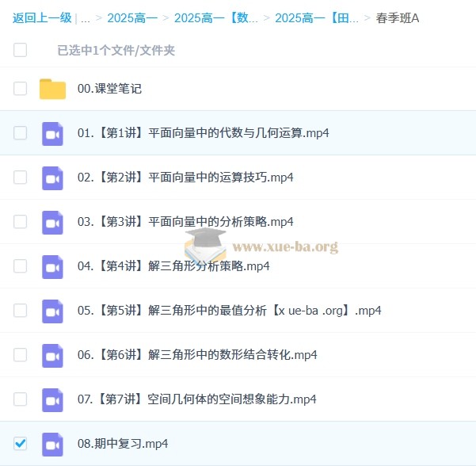Click the 00.课堂笔记 folder icon
Screen dimensions: 476x466
coord(52,89)
